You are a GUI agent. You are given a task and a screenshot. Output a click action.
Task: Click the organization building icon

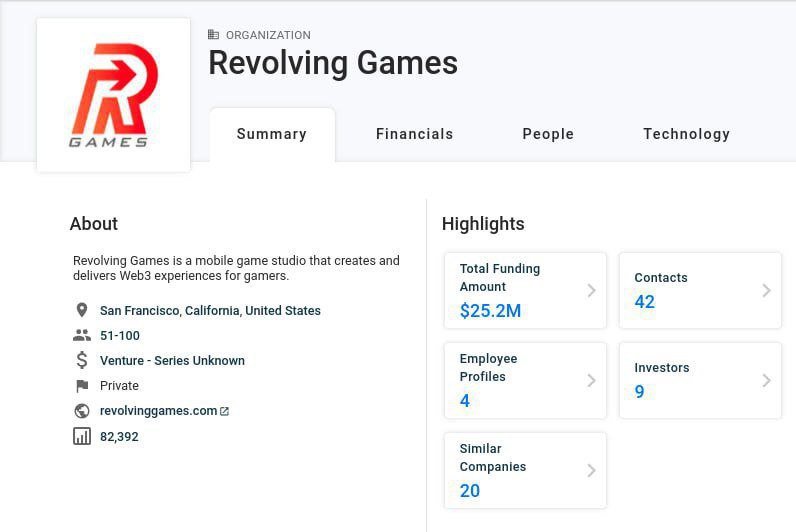(x=213, y=35)
